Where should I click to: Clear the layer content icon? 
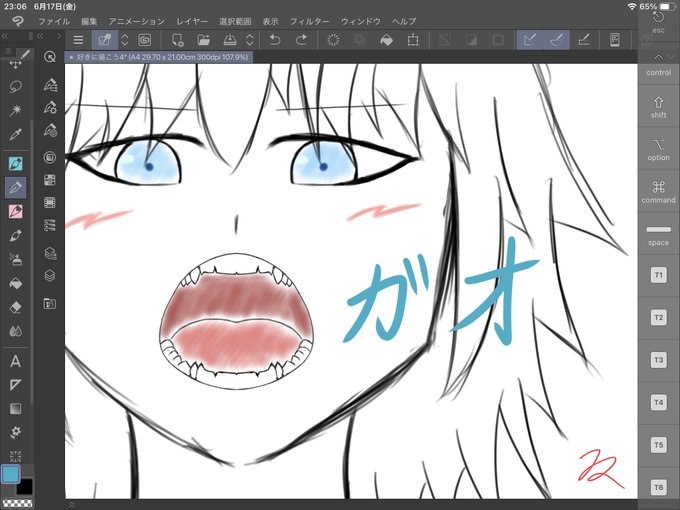click(333, 40)
